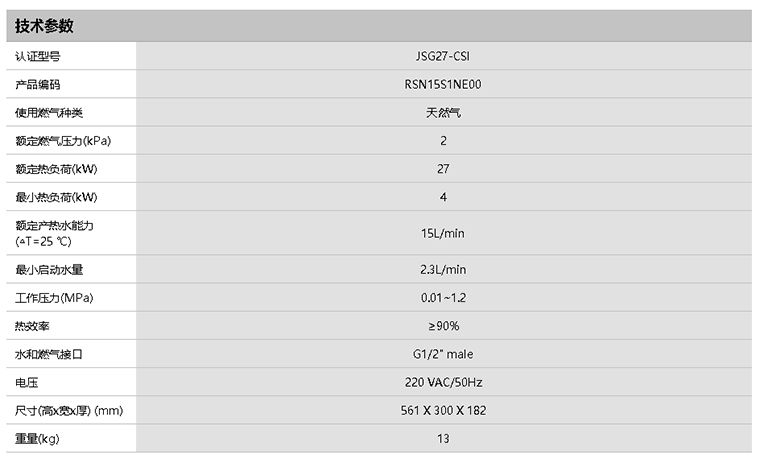The height and width of the screenshot is (463, 760).
Task: Click the 技术参数 table header
Action: coord(44,26)
